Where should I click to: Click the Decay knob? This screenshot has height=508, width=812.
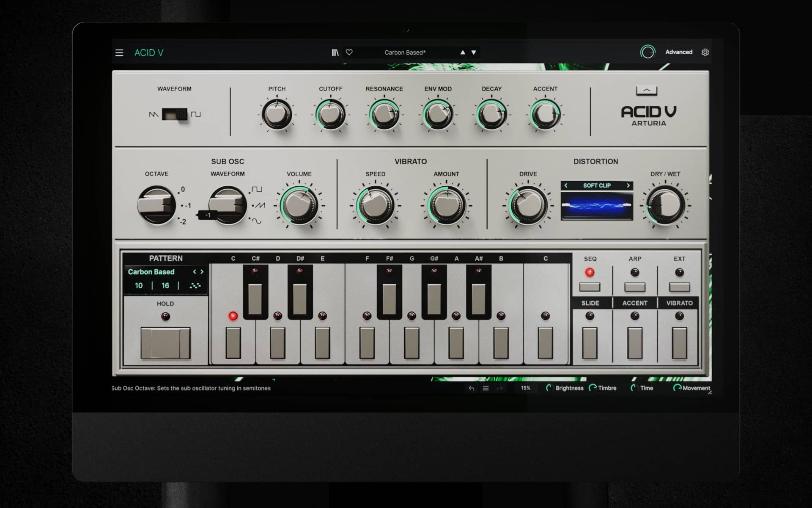(x=491, y=114)
